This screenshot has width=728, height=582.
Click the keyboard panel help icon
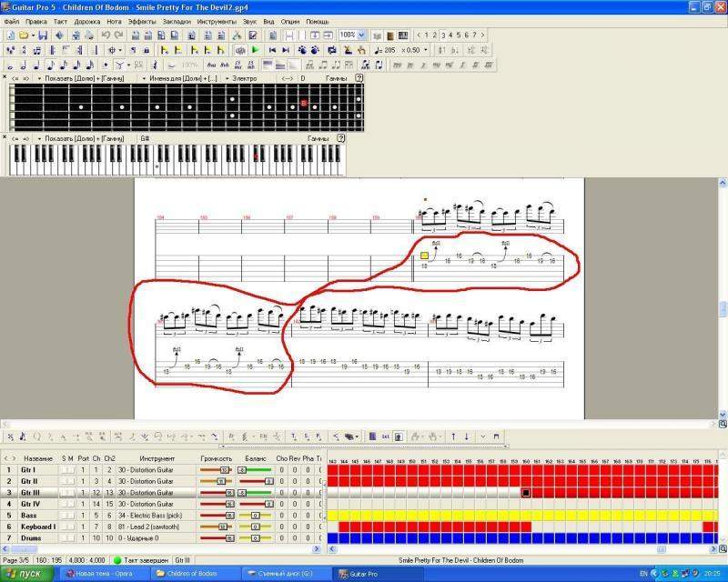click(341, 138)
